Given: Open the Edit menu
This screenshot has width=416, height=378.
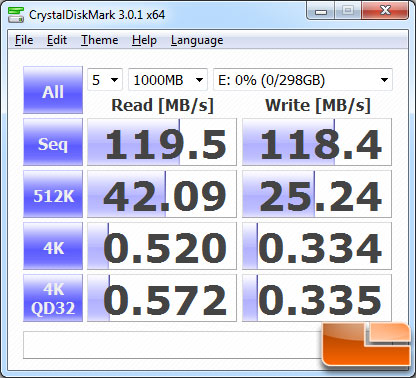Looking at the screenshot, I should point(57,40).
